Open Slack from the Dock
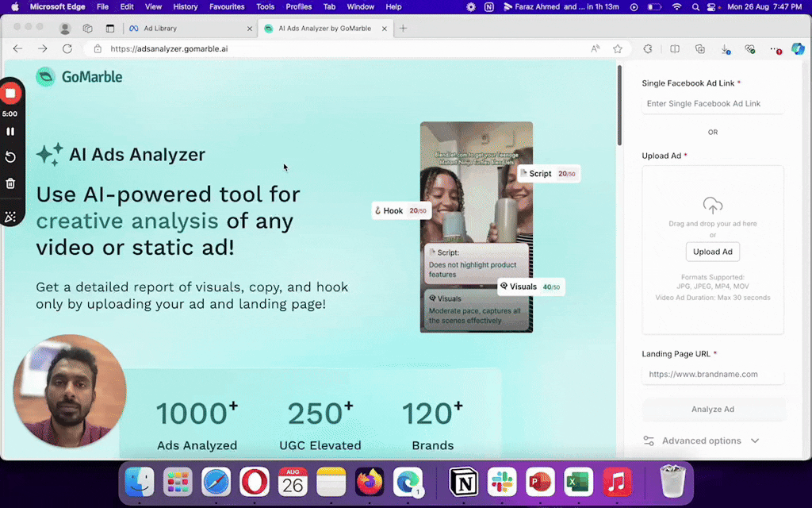812x508 pixels. (502, 482)
